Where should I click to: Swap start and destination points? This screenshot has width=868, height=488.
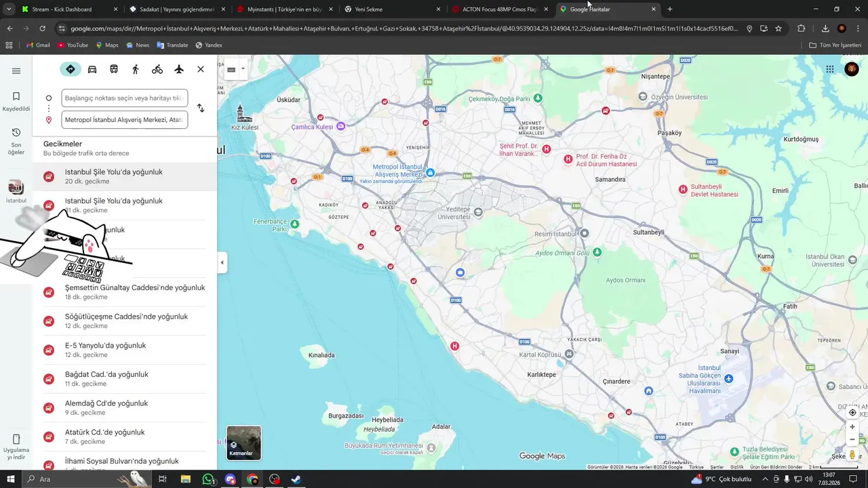[x=201, y=108]
